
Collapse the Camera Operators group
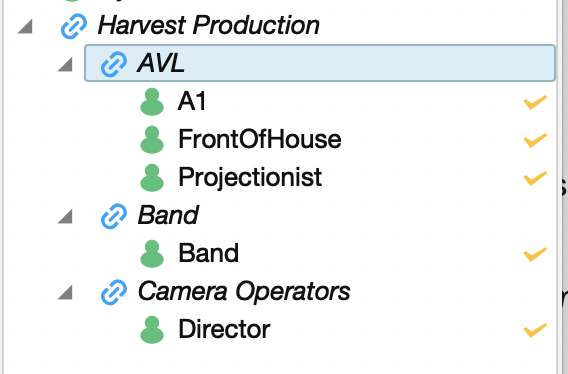tap(65, 292)
